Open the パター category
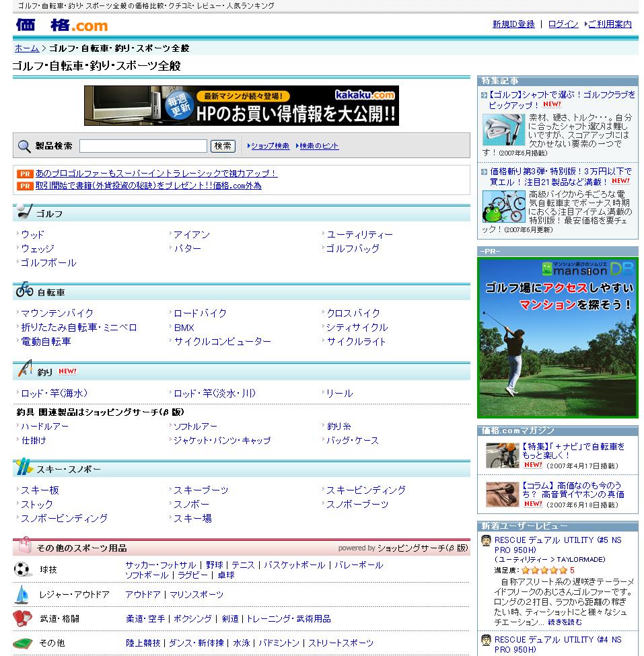This screenshot has width=644, height=656. [188, 248]
